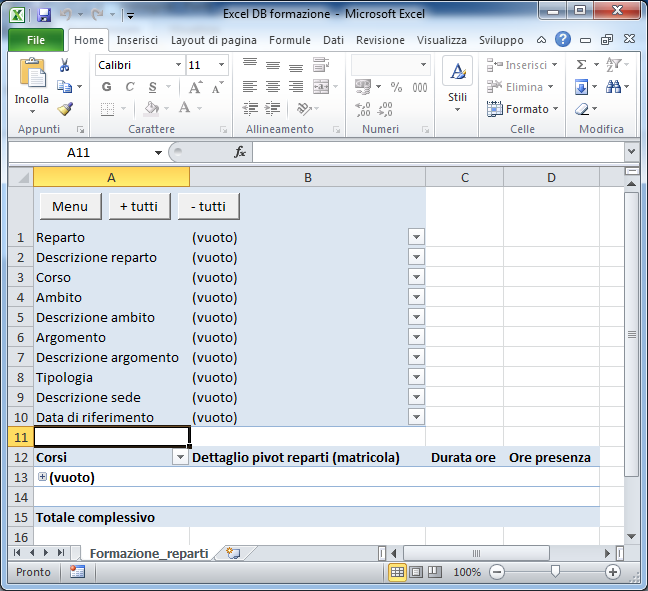Viewport: 648px width, 591px height.
Task: Click the percent style icon
Action: point(396,87)
